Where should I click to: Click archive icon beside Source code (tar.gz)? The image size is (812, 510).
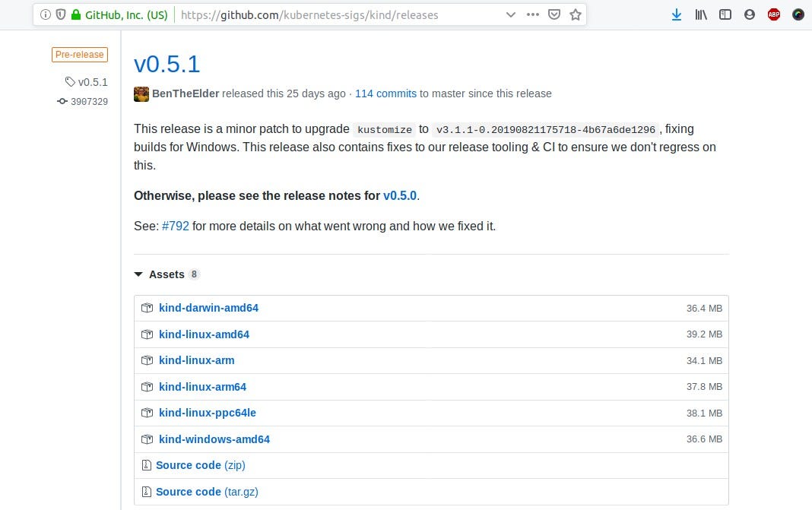click(x=147, y=492)
